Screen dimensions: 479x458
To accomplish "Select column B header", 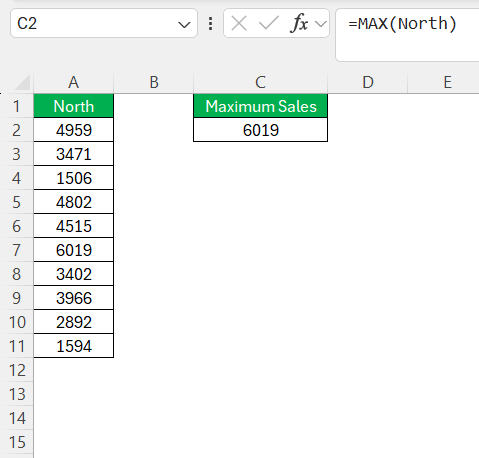I will [x=154, y=82].
